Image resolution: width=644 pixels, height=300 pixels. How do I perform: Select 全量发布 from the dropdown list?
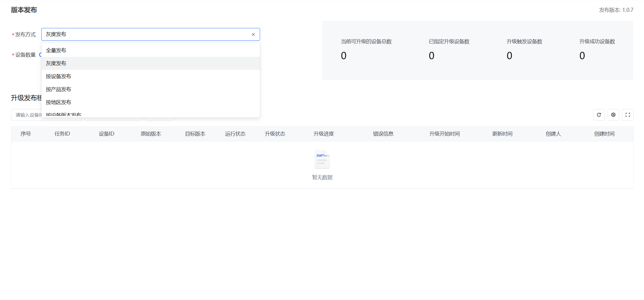[x=56, y=50]
